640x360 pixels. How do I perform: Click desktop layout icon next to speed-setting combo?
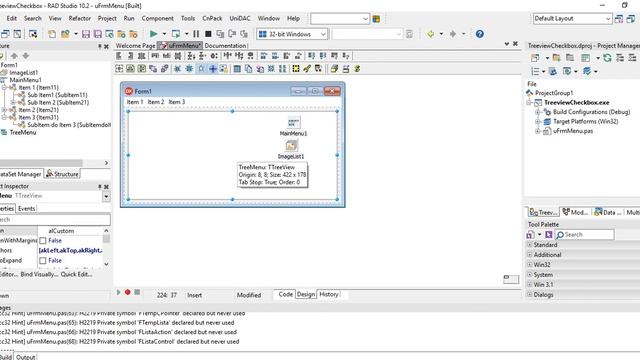(x=376, y=19)
